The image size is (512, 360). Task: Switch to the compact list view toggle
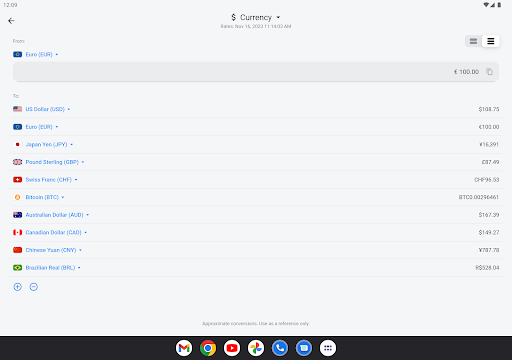(x=491, y=41)
